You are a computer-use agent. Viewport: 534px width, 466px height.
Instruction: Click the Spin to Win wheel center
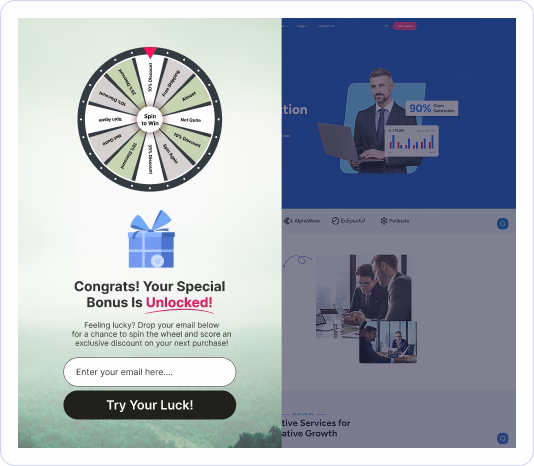[x=150, y=120]
